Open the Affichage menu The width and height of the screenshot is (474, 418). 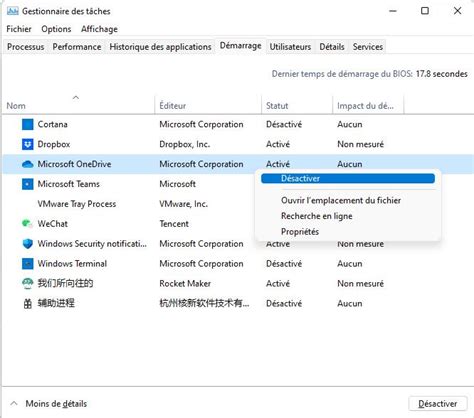pyautogui.click(x=99, y=29)
